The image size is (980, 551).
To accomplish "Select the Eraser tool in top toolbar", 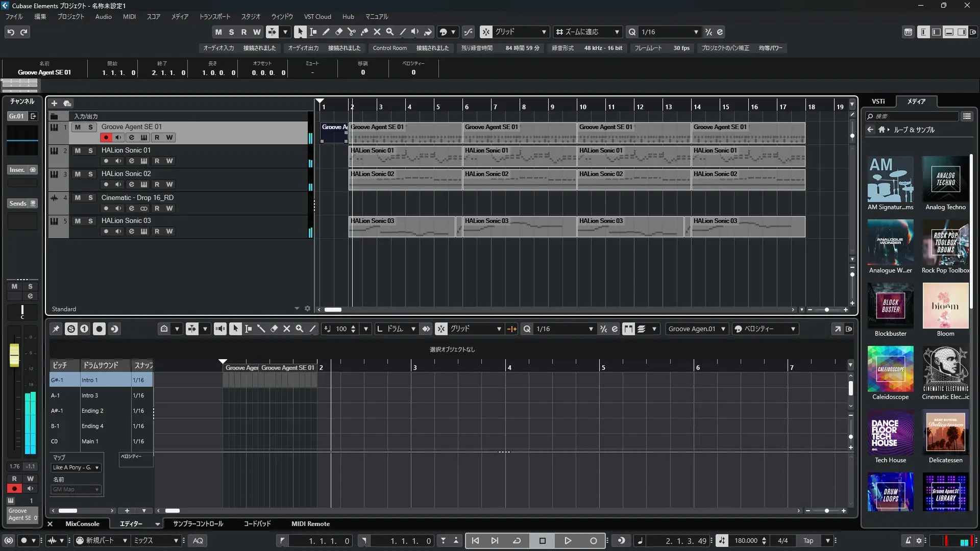I will point(339,32).
